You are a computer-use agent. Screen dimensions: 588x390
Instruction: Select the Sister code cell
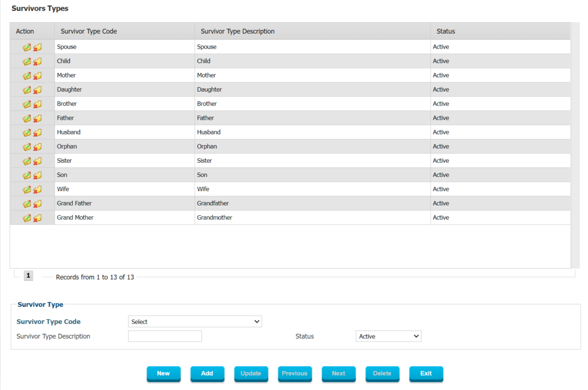[x=125, y=160]
